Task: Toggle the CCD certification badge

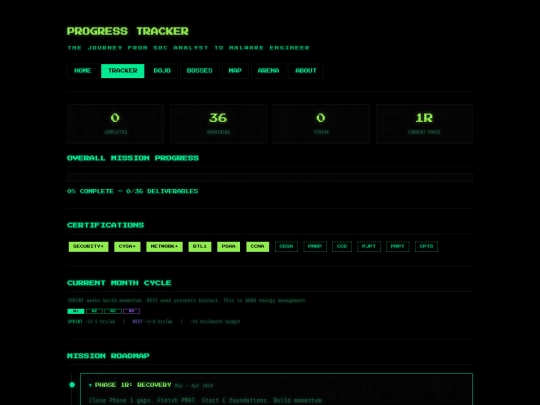Action: (x=342, y=247)
